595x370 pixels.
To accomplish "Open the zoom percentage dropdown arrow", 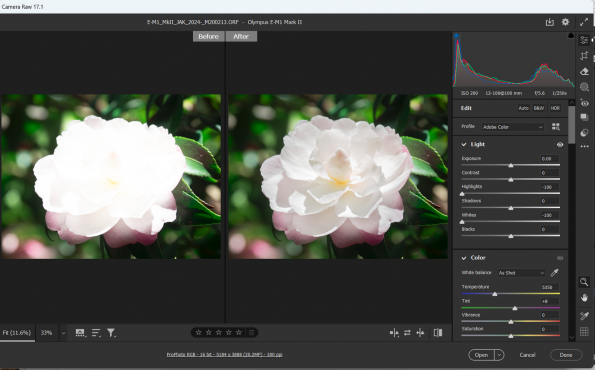I will (63, 333).
